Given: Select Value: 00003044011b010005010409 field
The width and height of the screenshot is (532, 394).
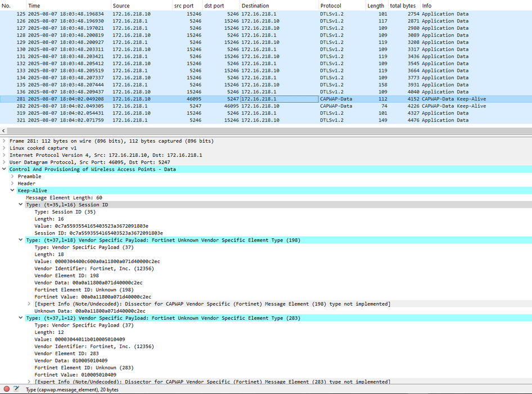Looking at the screenshot, I should pyautogui.click(x=80, y=339).
